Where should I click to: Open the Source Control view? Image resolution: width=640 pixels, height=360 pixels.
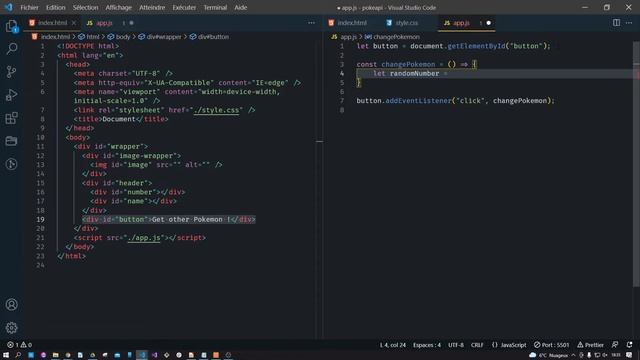pos(11,72)
